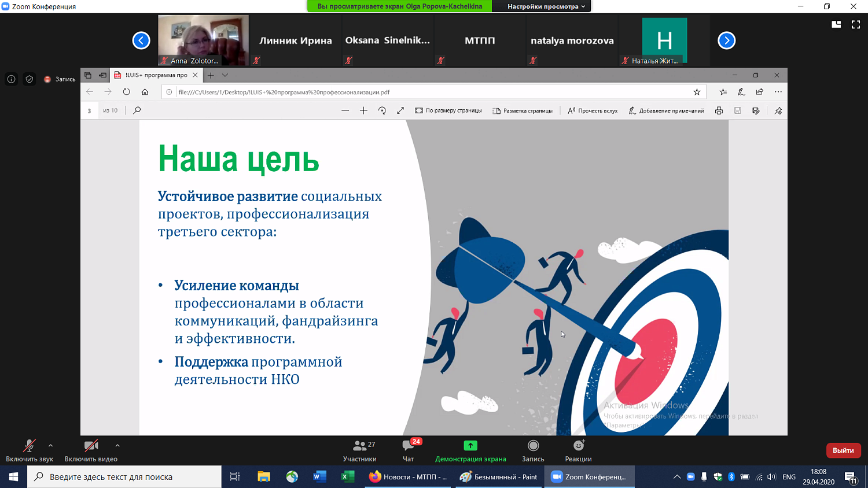Select Линник Ирина participant tile
This screenshot has height=488, width=868.
point(295,40)
